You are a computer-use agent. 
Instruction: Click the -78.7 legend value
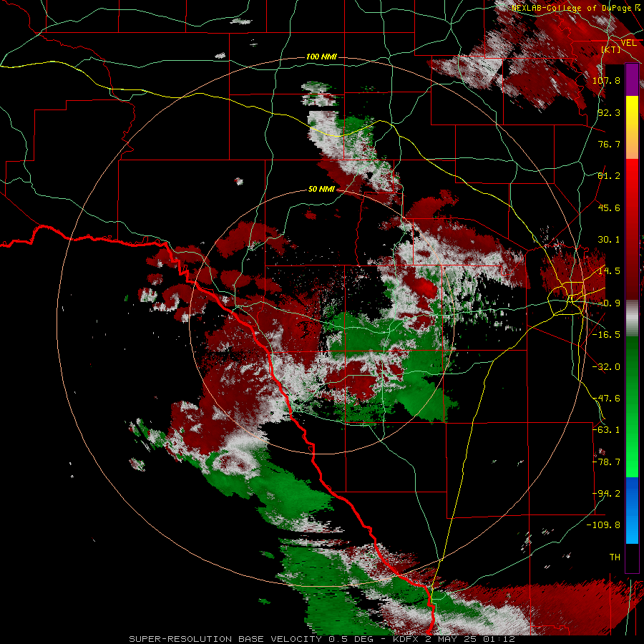click(x=606, y=462)
